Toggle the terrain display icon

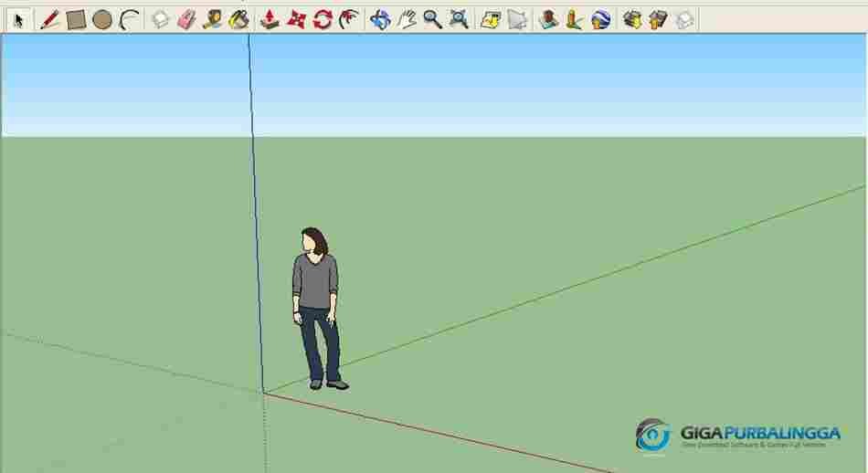coord(517,20)
